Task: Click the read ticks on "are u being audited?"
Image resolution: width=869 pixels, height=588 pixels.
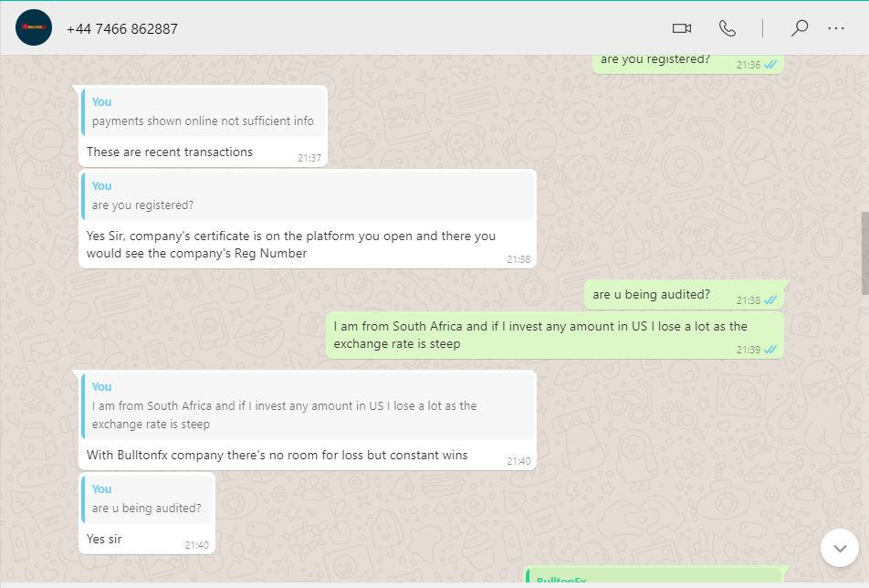Action: point(771,300)
